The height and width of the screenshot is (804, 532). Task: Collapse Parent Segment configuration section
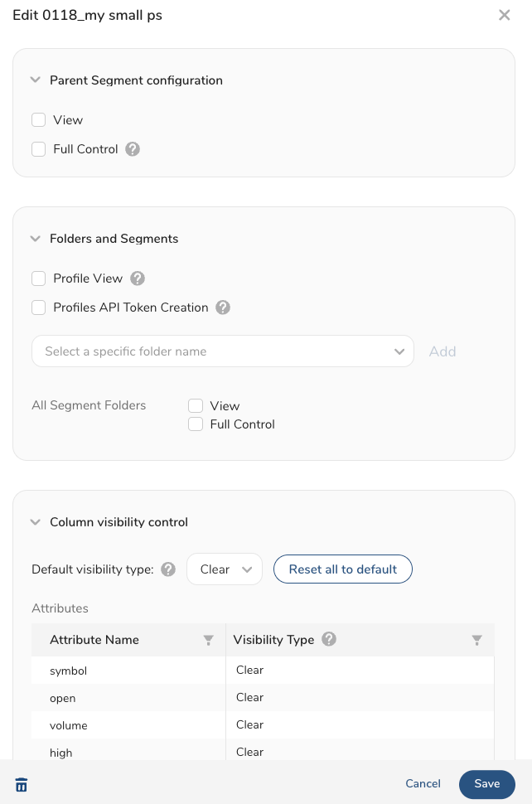[35, 80]
